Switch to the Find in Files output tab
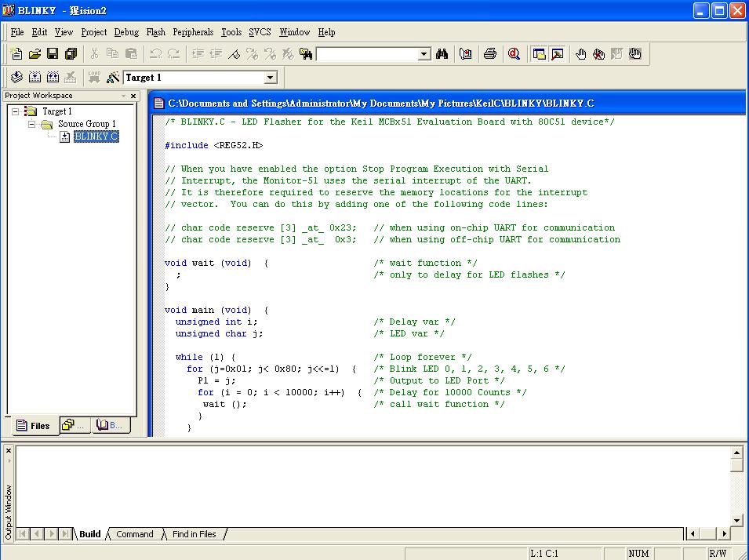Image resolution: width=749 pixels, height=560 pixels. [x=194, y=534]
